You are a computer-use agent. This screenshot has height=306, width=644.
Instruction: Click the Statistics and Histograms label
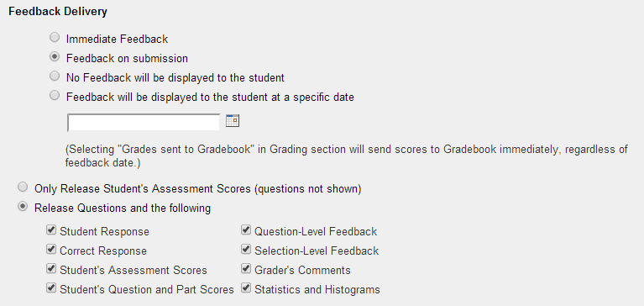tap(317, 289)
